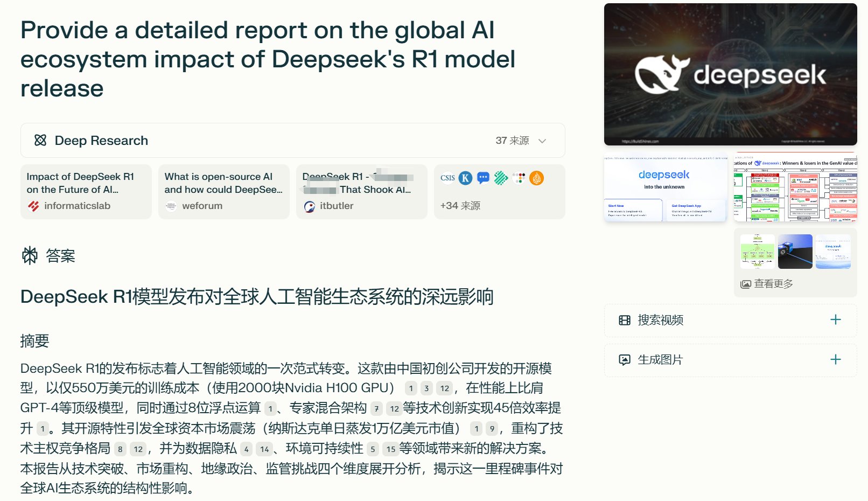This screenshot has width=868, height=501.
Task: Click the Deep Research atom icon
Action: [40, 141]
